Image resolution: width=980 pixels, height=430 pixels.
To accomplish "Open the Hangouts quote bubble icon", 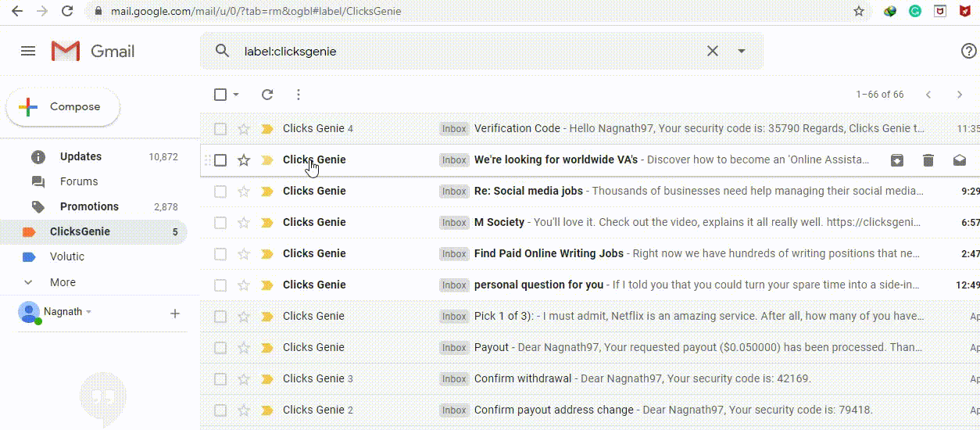I will (102, 399).
